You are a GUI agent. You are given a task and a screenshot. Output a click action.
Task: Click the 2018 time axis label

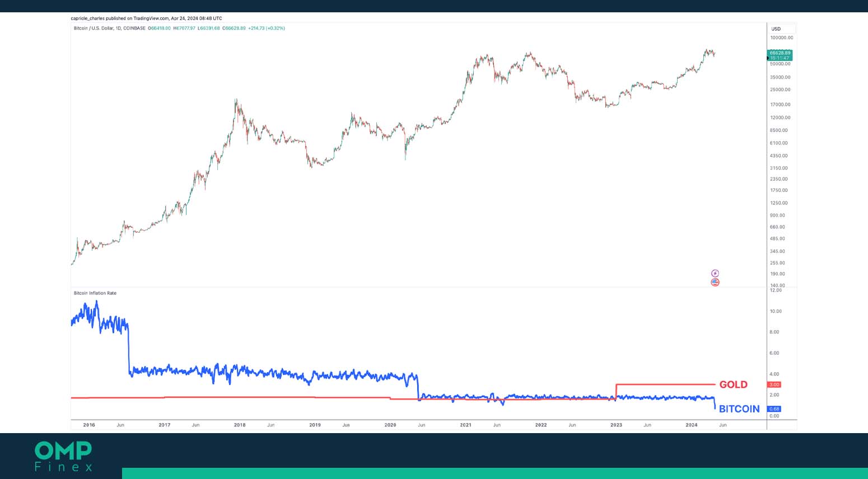240,425
